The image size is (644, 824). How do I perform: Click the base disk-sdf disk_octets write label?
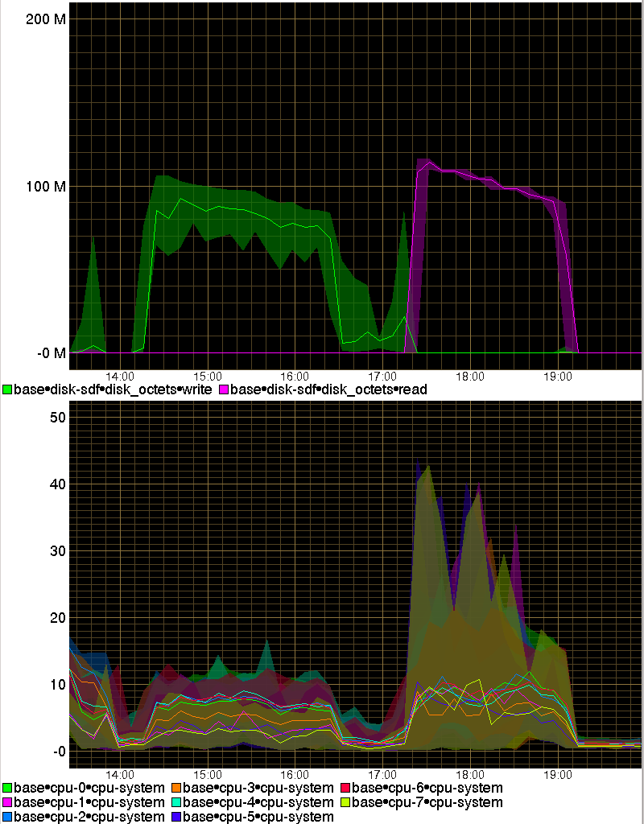click(x=113, y=389)
